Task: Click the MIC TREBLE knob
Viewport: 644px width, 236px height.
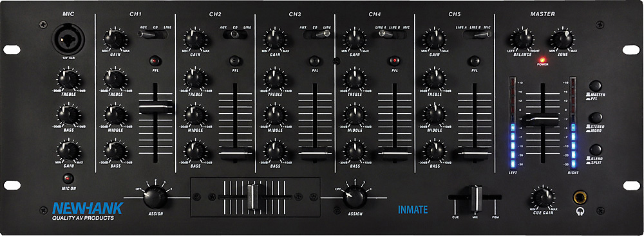Action: point(68,80)
